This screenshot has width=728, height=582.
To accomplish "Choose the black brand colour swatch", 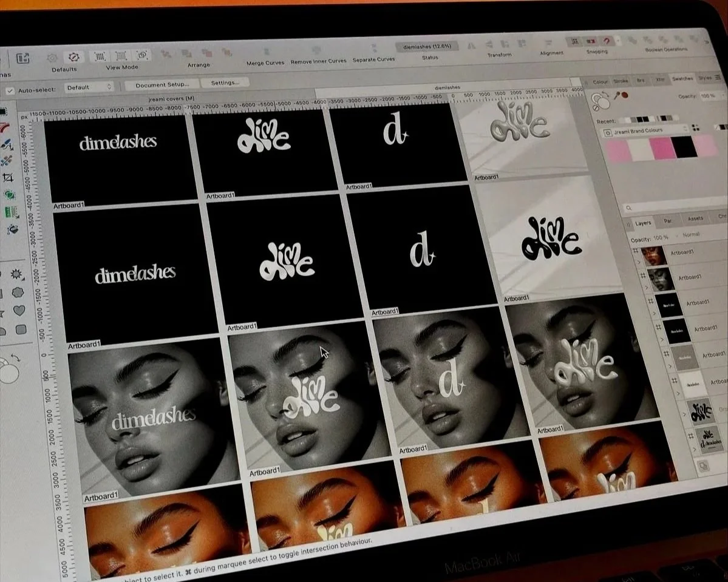I will point(685,147).
